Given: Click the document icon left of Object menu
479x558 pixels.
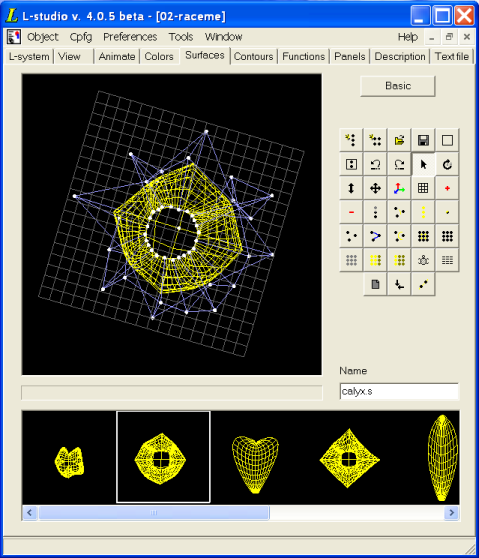Looking at the screenshot, I should point(14,37).
